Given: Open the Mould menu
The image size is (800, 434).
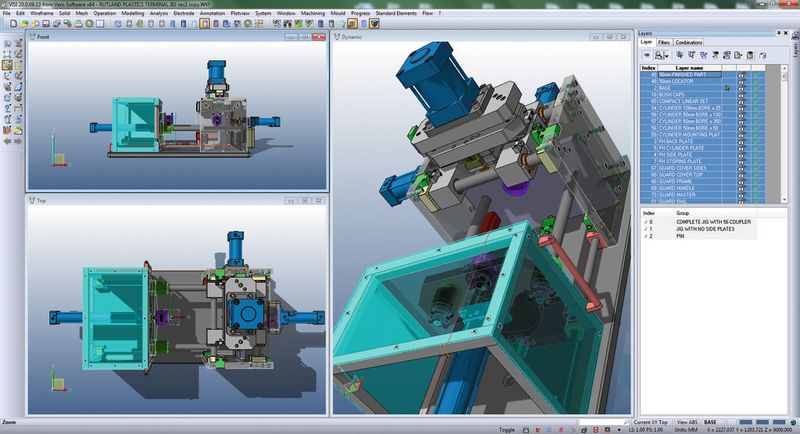Looking at the screenshot, I should 338,13.
